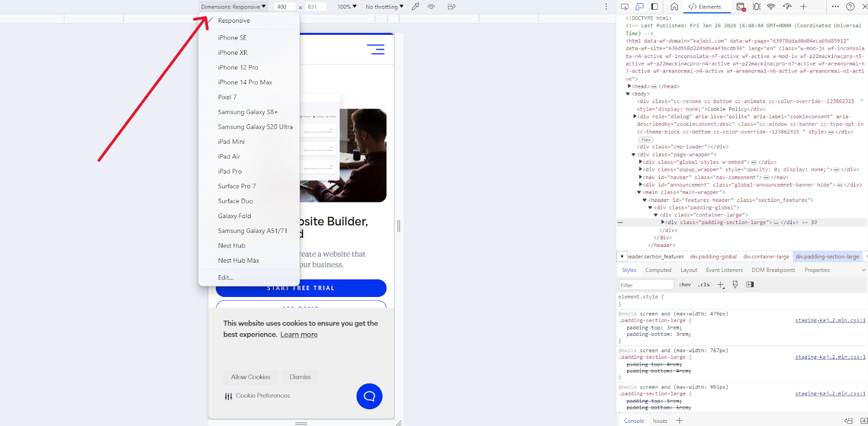This screenshot has height=426, width=868.
Task: Open the Network wifi icon panel
Action: (x=771, y=7)
